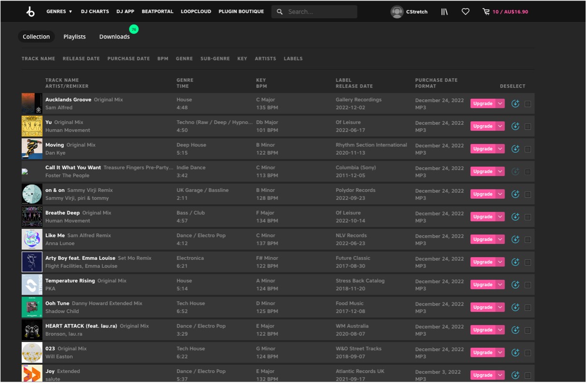Open Gallery Recordings label link
The image size is (588, 384).
(358, 100)
